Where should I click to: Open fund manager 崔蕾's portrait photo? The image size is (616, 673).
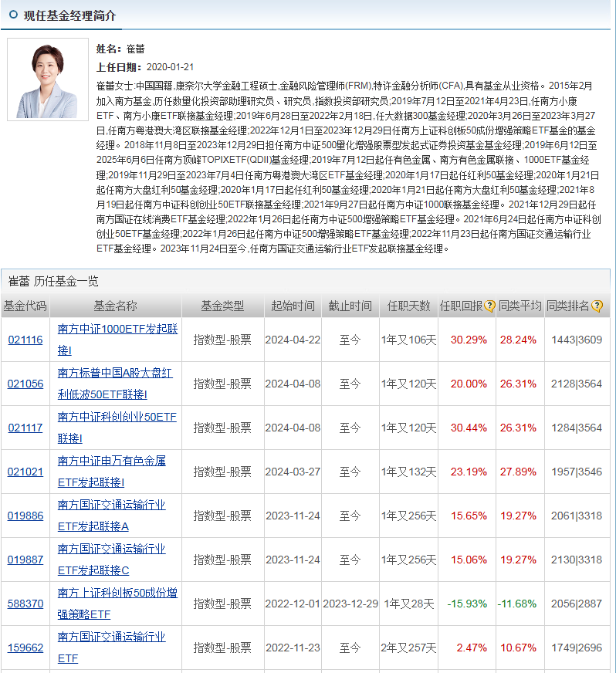[48, 79]
